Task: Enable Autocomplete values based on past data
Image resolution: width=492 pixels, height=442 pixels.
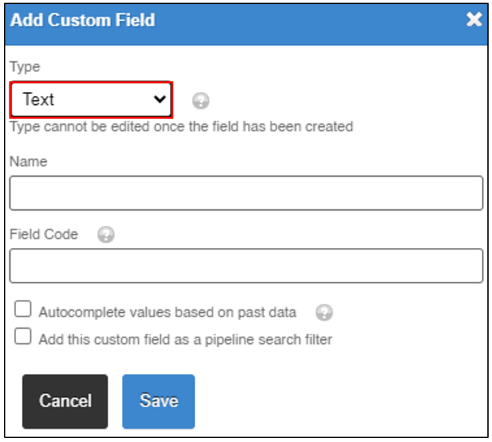Action: point(23,309)
